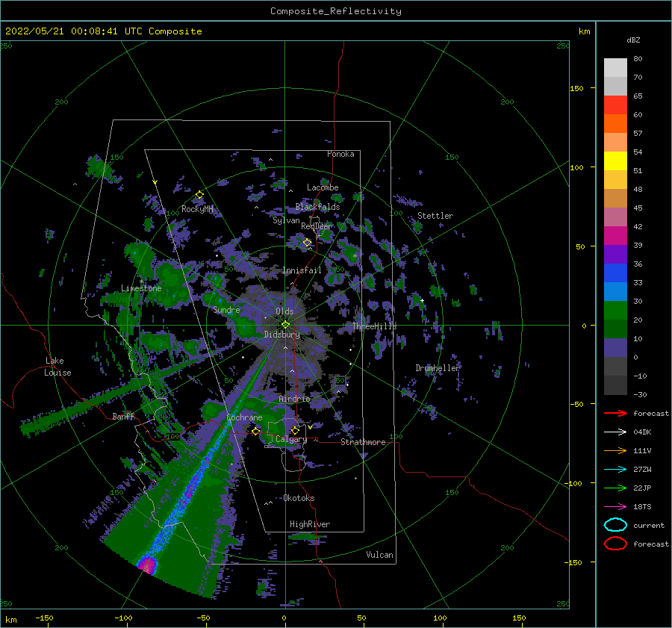Click the Vulcan city label
The image size is (672, 628).
tap(379, 555)
